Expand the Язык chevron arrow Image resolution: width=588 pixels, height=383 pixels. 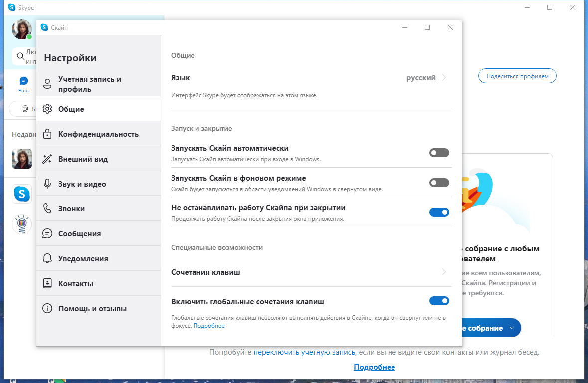(x=444, y=78)
